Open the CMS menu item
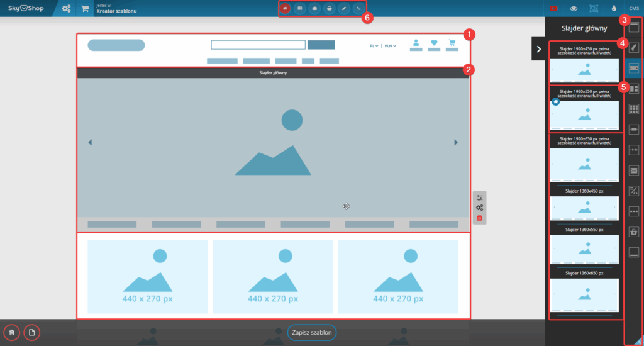Viewport: 644px width, 346px height. [x=634, y=9]
